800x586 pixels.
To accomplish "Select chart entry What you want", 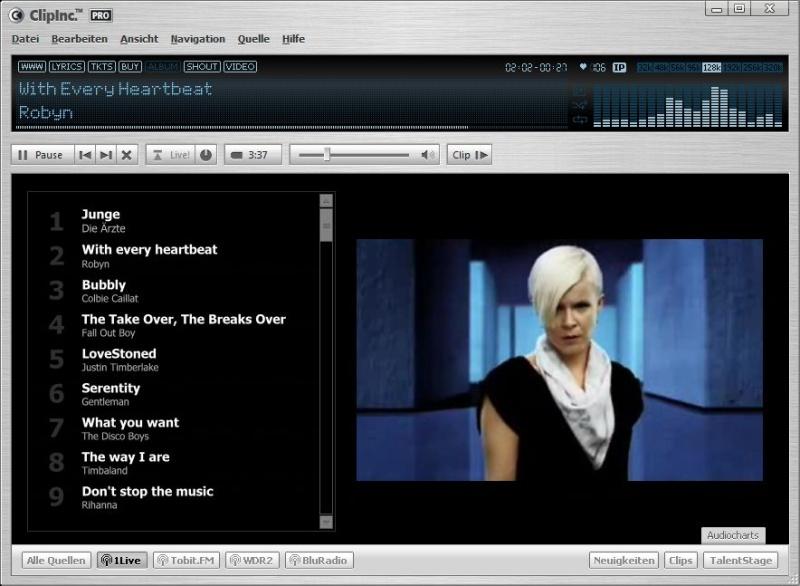I will click(173, 428).
